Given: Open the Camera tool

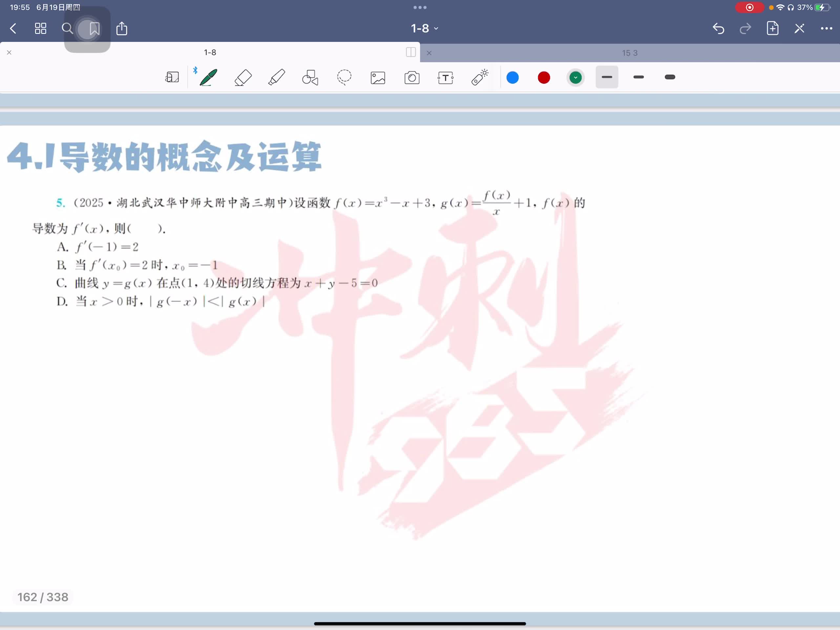Looking at the screenshot, I should click(x=412, y=78).
